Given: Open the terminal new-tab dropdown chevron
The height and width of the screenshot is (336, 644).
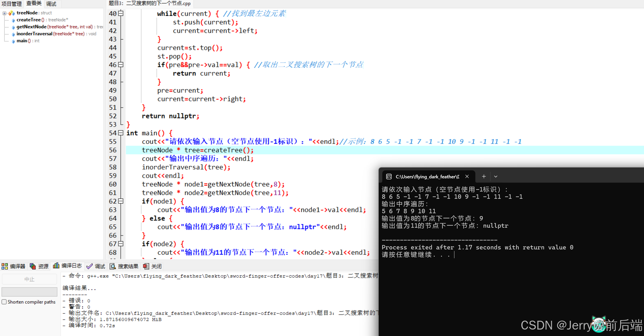Looking at the screenshot, I should point(496,177).
